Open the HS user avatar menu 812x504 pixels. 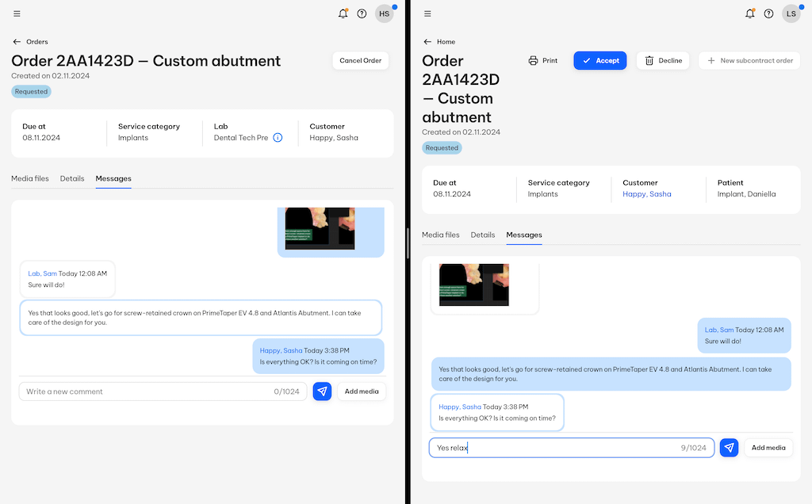[384, 13]
